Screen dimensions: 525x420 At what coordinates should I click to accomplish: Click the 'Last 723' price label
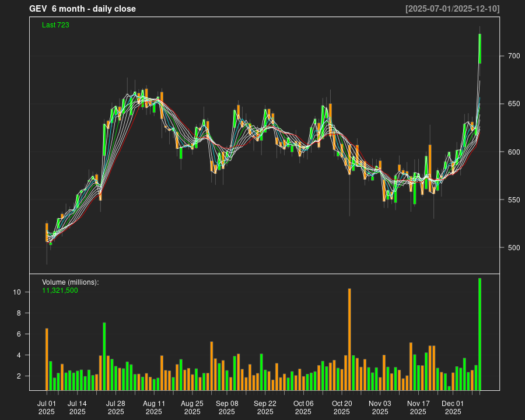pos(55,25)
